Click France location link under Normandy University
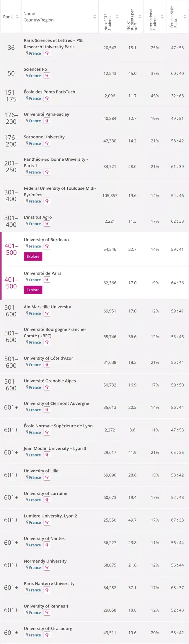189x644 pixels. coord(35,568)
